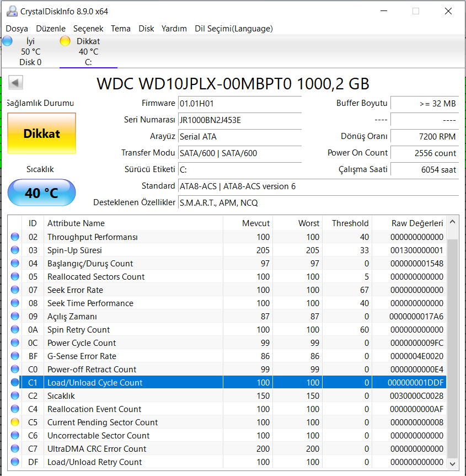Close the CrystalDiskInfo window
This screenshot has width=466, height=476.
point(448,11)
